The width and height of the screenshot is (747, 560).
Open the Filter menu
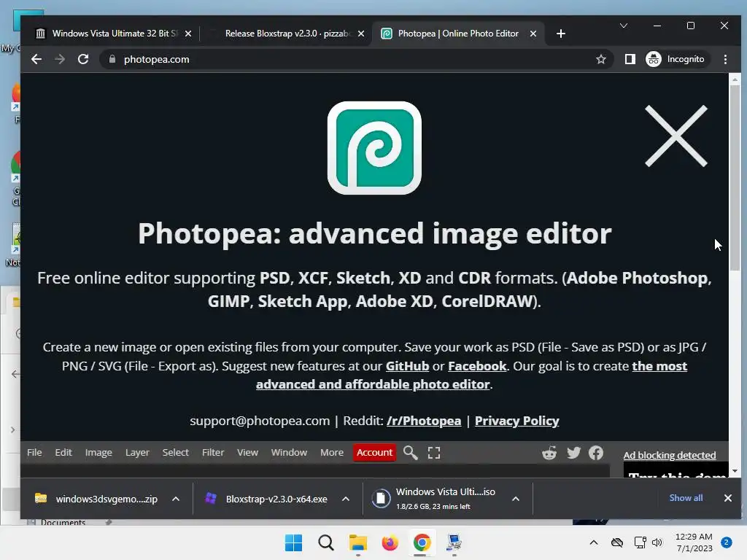[213, 452]
